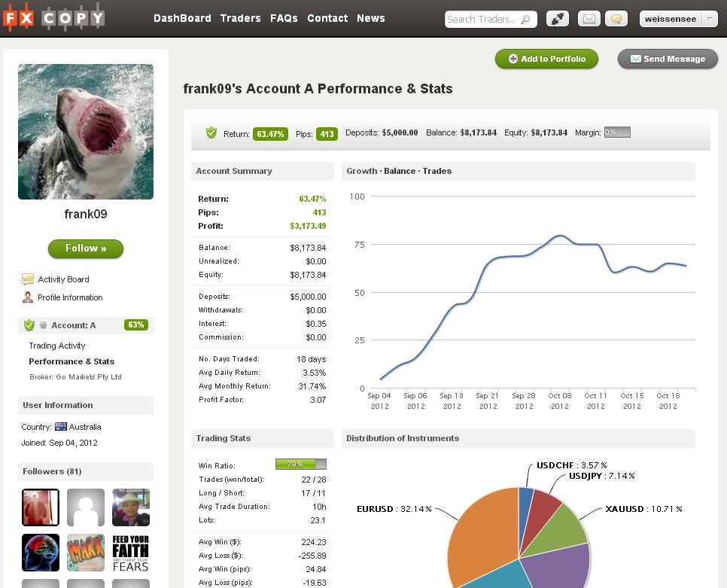Click the brain follower thumbnail

(x=41, y=553)
